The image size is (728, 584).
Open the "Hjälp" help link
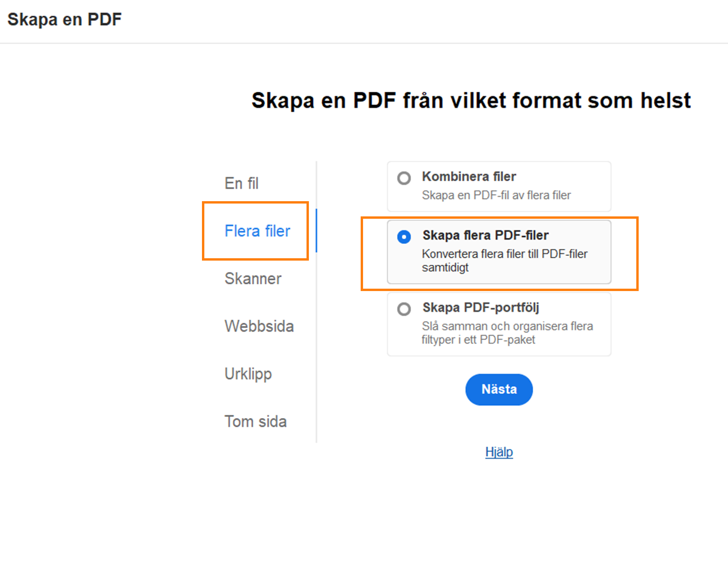click(x=498, y=452)
